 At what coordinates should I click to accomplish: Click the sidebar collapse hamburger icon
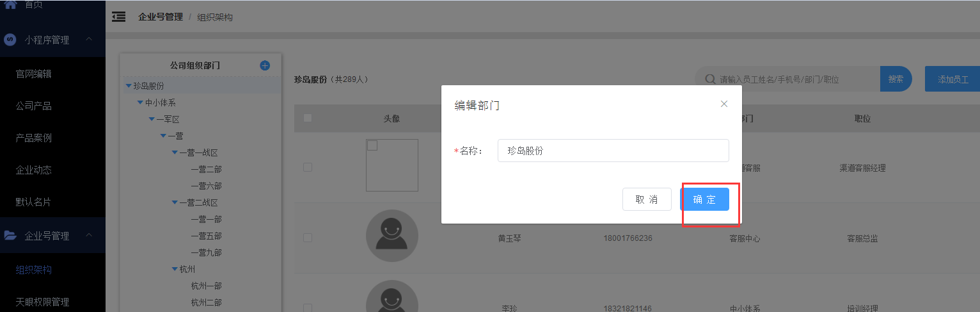(x=118, y=17)
